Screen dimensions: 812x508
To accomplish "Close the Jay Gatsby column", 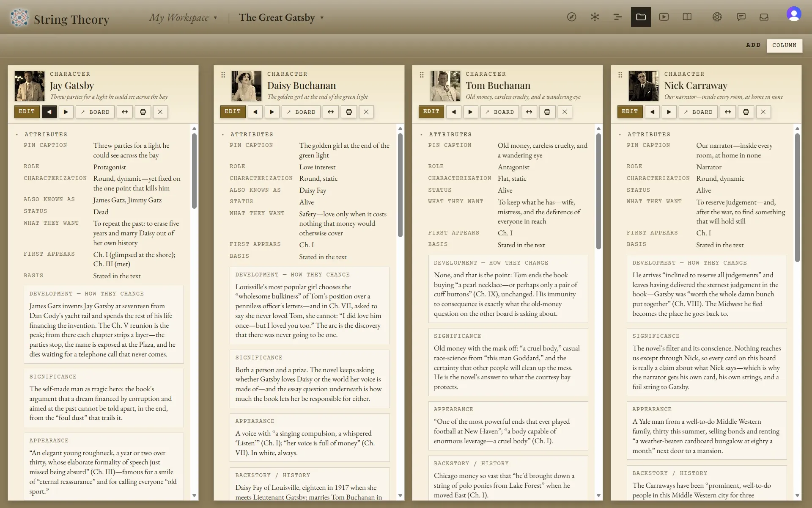I will pyautogui.click(x=160, y=112).
